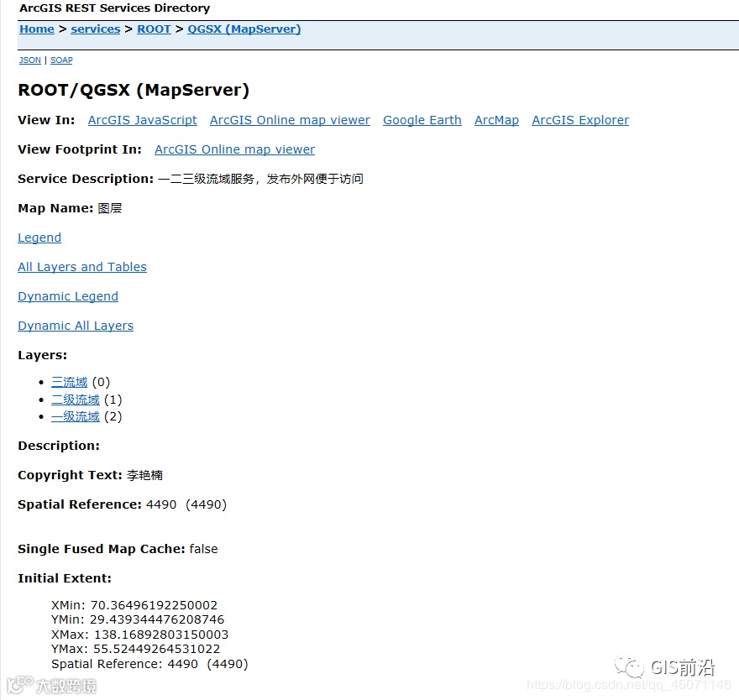Go to the Home breadcrumb link

pyautogui.click(x=37, y=29)
